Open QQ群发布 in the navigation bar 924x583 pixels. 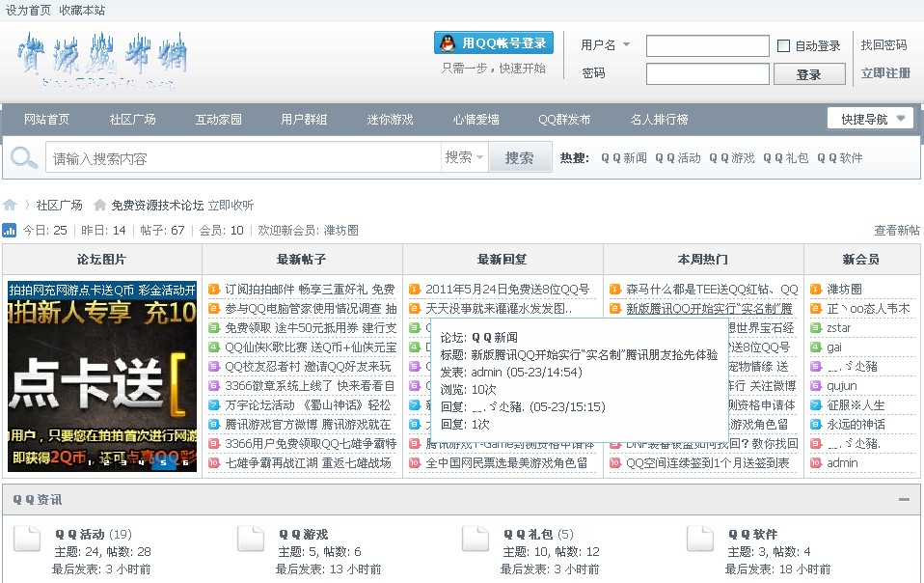point(564,119)
